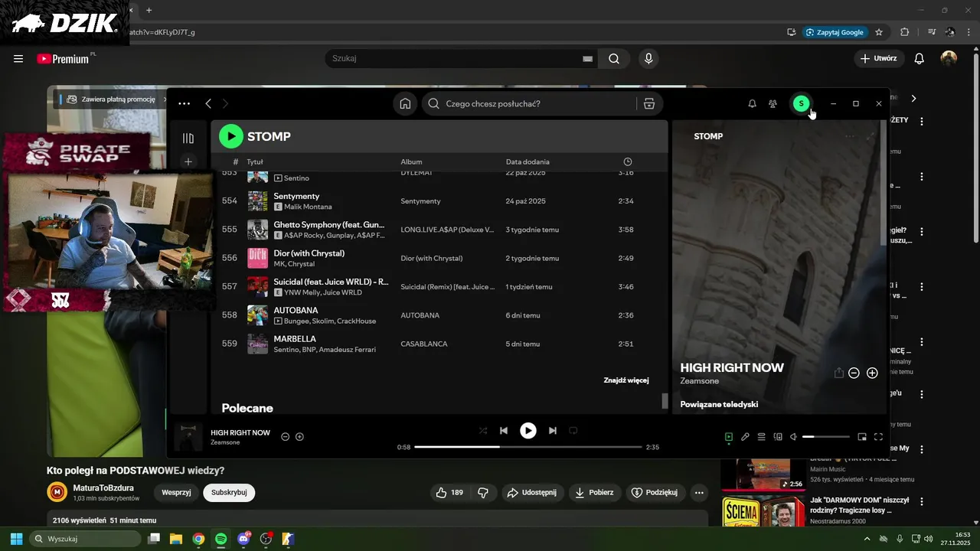The height and width of the screenshot is (551, 980).
Task: Sort by 'Tytuł' column header
Action: (x=255, y=162)
